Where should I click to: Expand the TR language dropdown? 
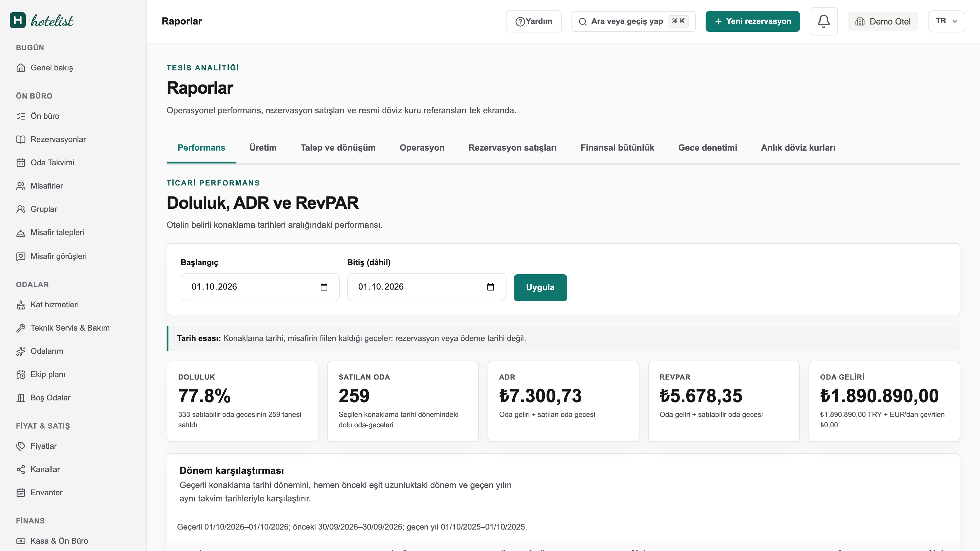946,21
